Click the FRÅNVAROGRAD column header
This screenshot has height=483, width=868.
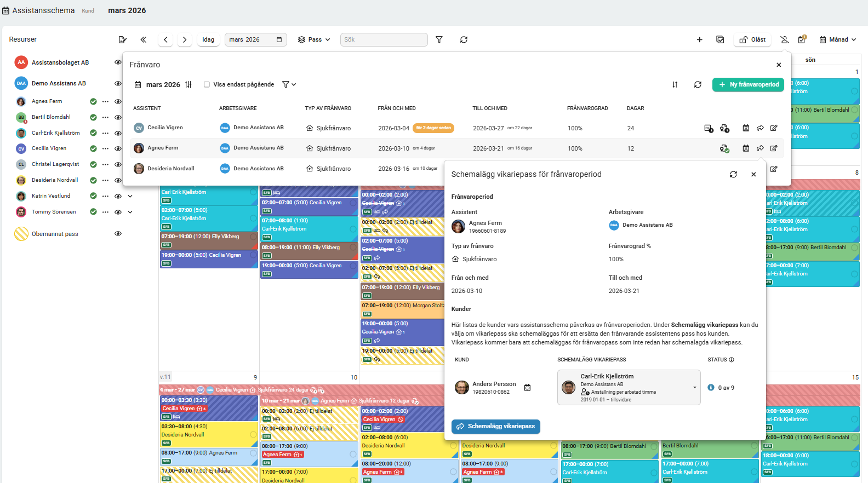click(587, 108)
